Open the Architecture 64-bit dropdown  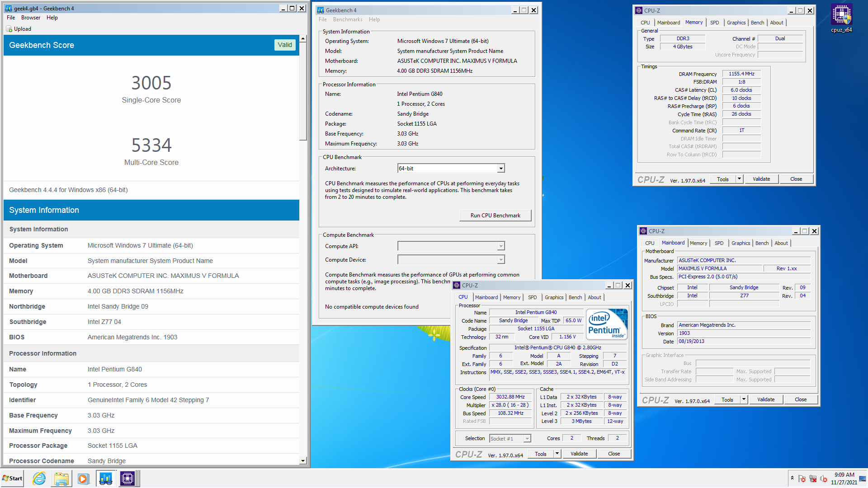point(501,169)
